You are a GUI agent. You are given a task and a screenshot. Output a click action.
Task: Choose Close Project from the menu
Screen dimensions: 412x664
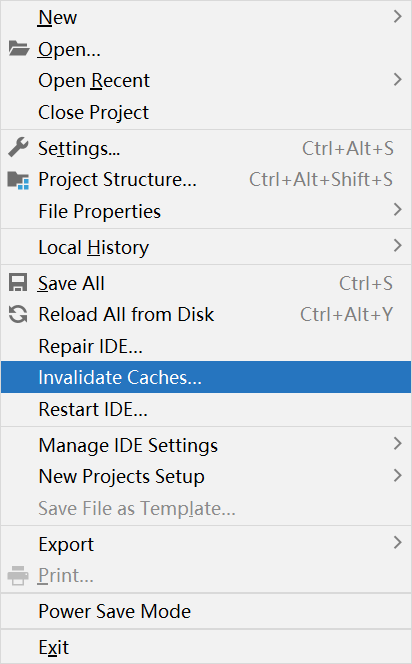click(x=206, y=112)
